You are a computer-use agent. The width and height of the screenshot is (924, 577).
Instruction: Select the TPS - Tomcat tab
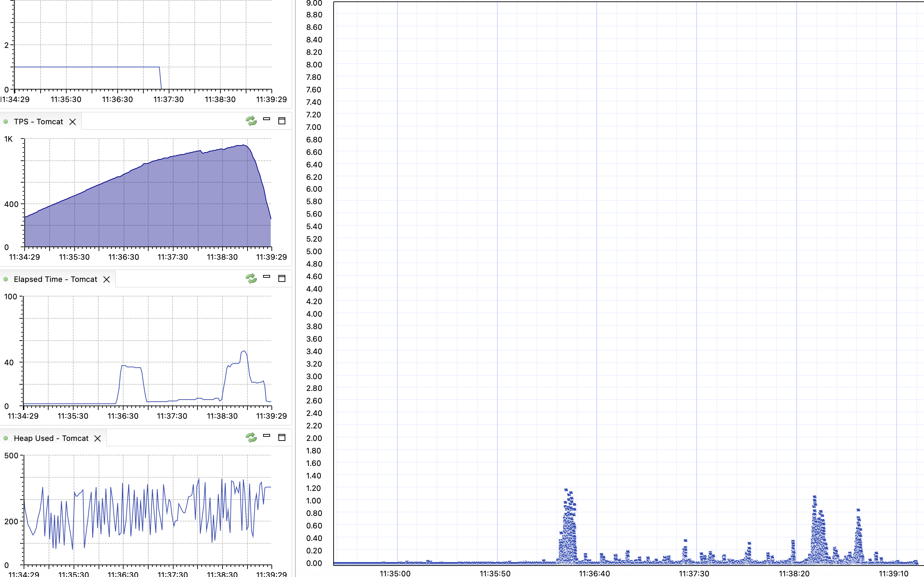coord(38,122)
